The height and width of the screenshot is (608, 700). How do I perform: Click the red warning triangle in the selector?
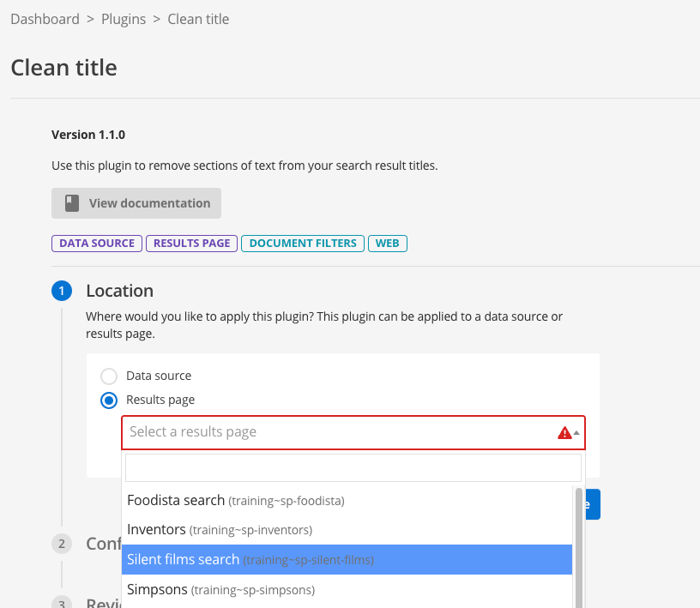pyautogui.click(x=566, y=433)
